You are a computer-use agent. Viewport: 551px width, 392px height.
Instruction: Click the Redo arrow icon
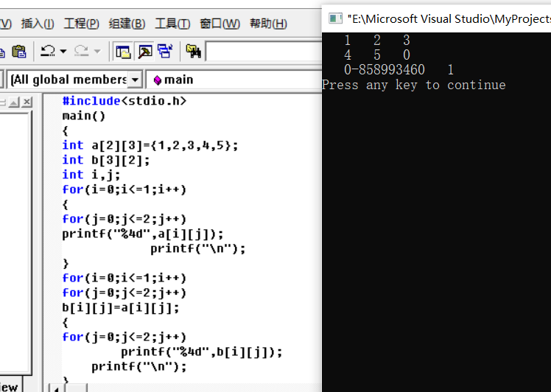coord(82,52)
